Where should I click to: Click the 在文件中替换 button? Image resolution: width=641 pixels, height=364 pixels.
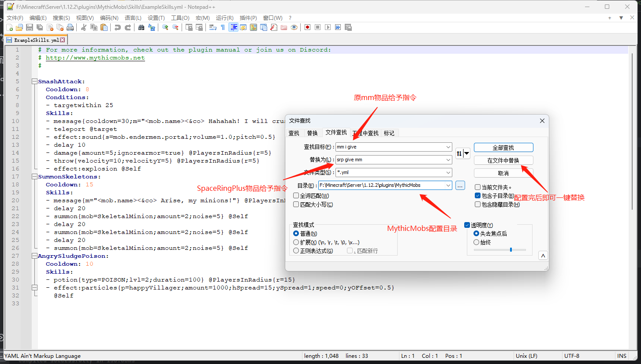coord(503,160)
